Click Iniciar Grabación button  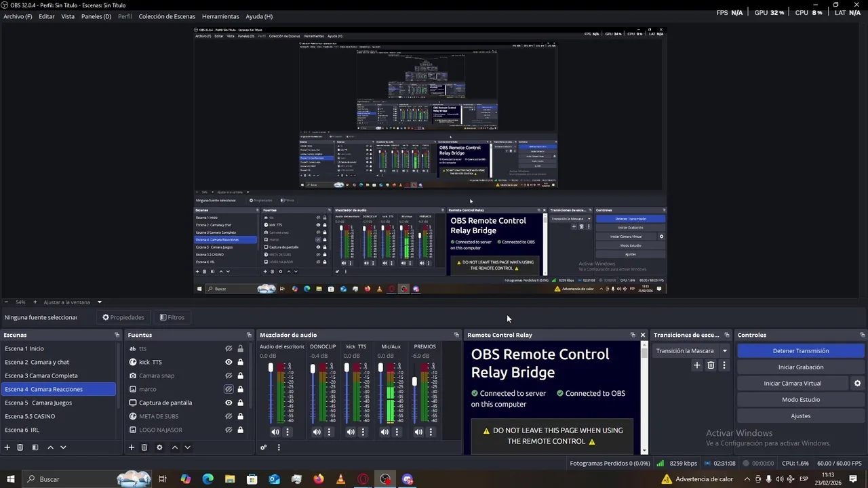(800, 367)
